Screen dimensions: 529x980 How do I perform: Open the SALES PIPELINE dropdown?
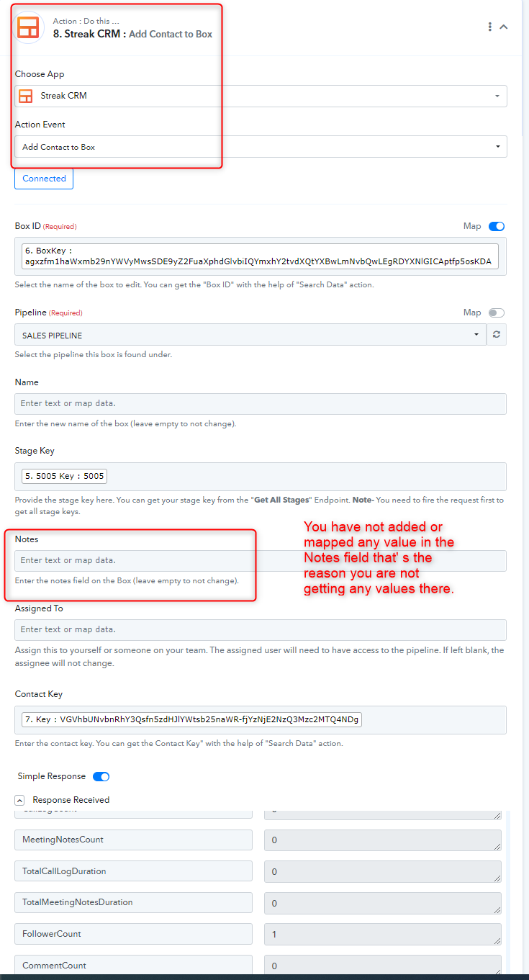250,335
